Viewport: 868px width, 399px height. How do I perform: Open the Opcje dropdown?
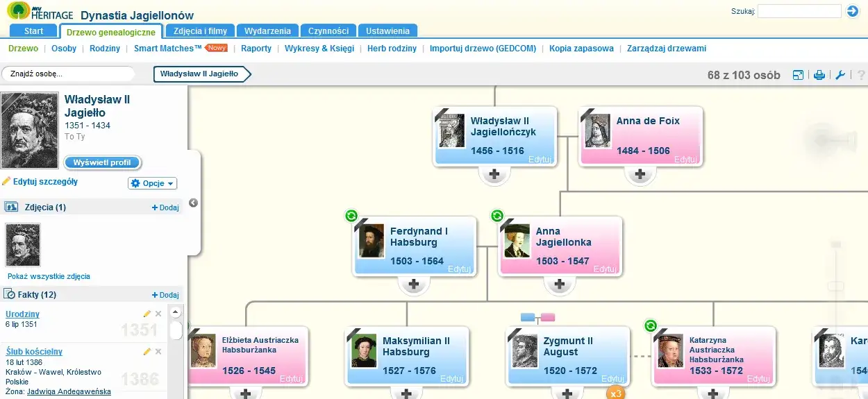pos(153,184)
